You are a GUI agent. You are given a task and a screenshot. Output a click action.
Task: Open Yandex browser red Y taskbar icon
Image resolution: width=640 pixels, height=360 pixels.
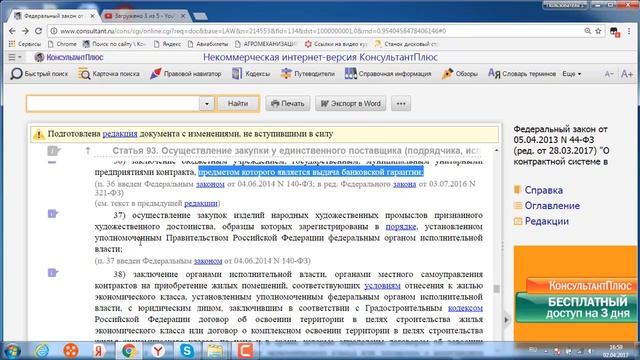(158, 351)
